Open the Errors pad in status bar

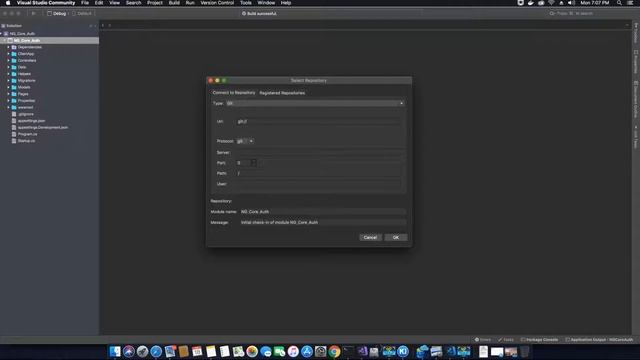(x=483, y=340)
